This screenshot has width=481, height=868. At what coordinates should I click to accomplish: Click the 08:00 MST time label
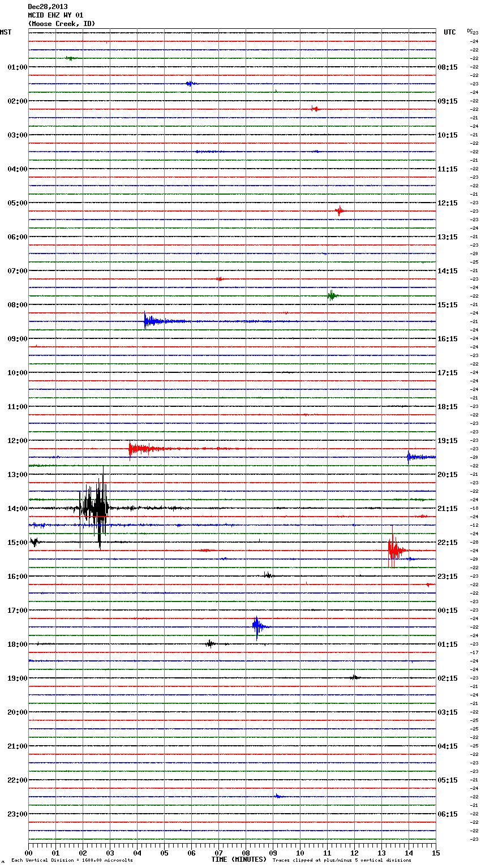(x=18, y=305)
